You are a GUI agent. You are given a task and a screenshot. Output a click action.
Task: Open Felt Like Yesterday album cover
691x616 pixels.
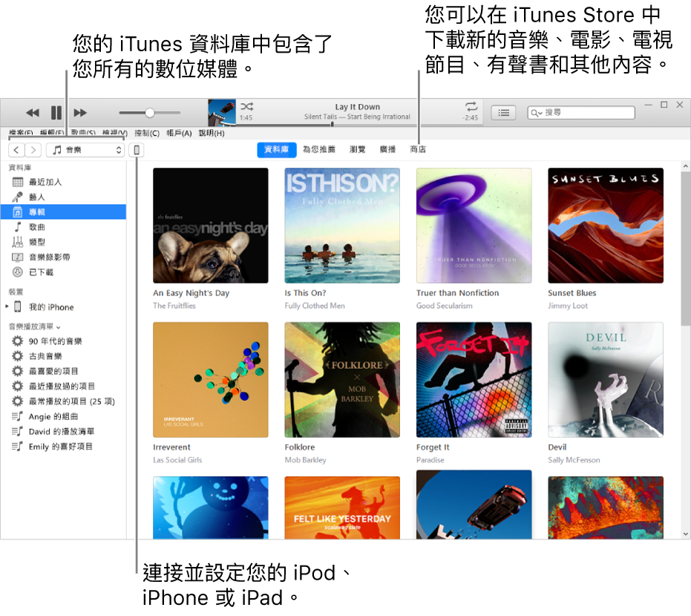click(x=342, y=508)
